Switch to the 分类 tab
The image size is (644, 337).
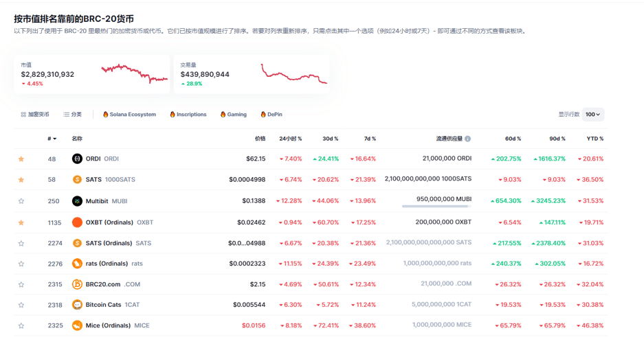point(72,115)
